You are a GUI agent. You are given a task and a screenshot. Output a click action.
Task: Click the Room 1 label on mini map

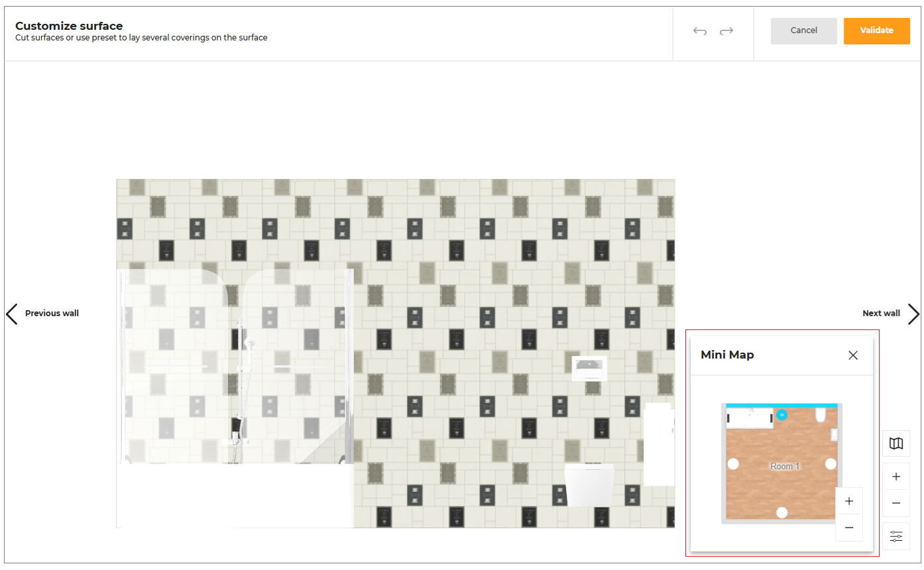pos(785,467)
